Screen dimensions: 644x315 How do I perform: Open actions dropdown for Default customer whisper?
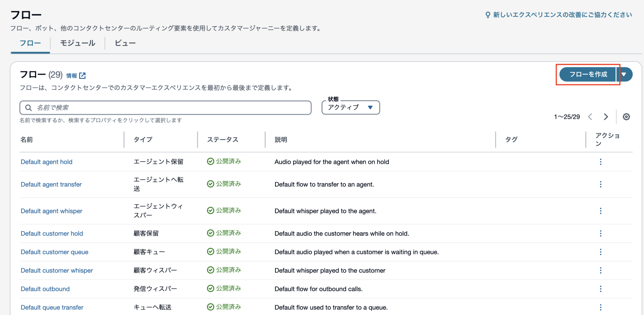point(601,270)
